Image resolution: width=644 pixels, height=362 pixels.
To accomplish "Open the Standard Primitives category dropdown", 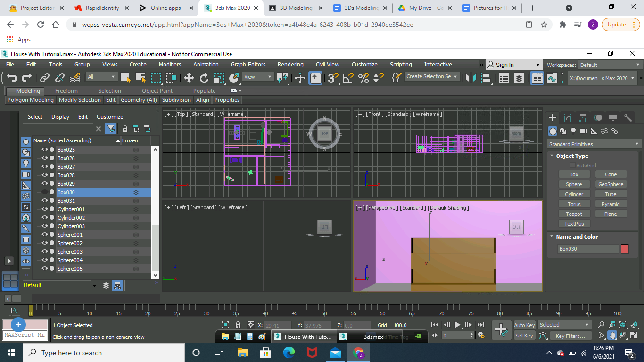I will click(594, 144).
